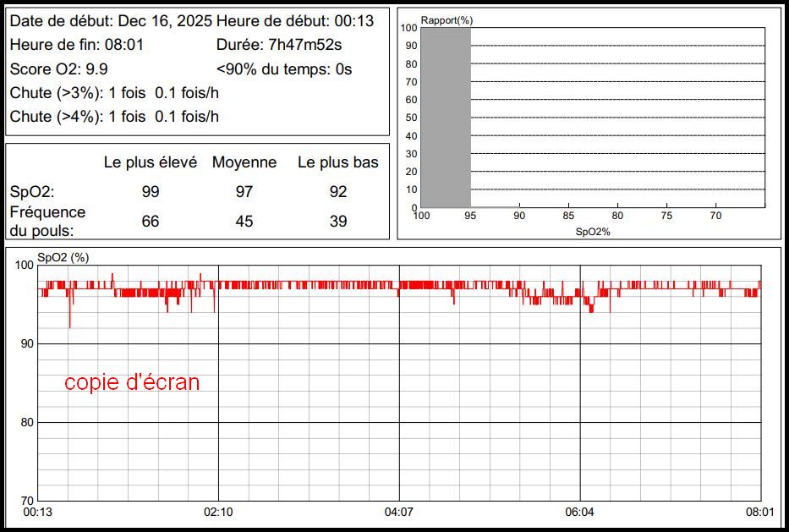This screenshot has height=532, width=789.
Task: Click the red "copie d'écran" watermark text
Action: (133, 382)
